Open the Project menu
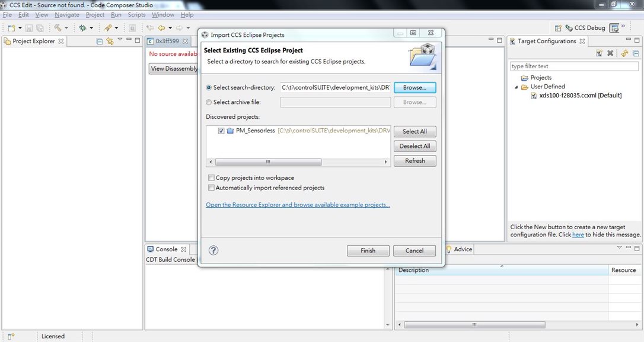This screenshot has width=644, height=342. pyautogui.click(x=95, y=15)
